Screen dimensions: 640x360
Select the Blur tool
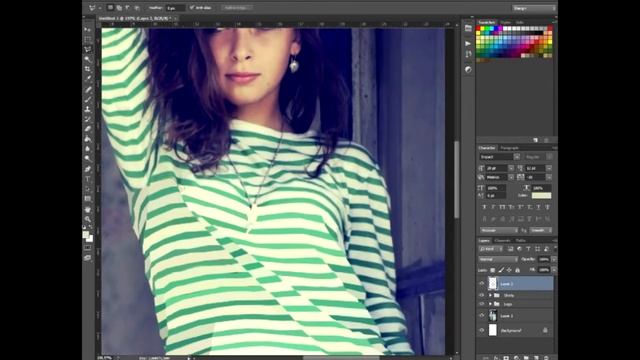coord(88,149)
